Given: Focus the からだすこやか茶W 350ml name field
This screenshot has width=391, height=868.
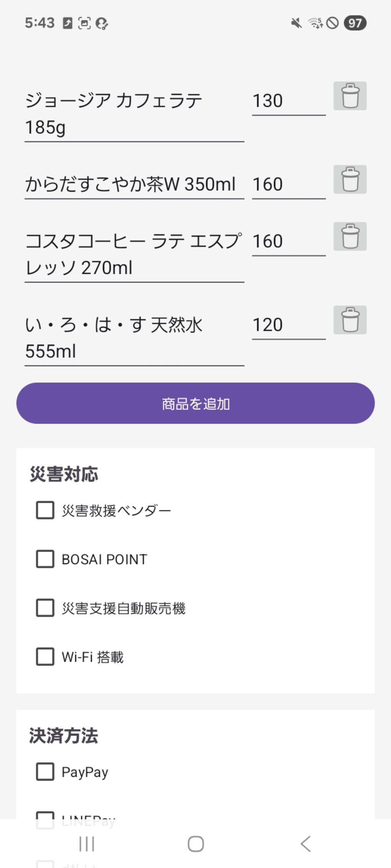Looking at the screenshot, I should click(134, 185).
